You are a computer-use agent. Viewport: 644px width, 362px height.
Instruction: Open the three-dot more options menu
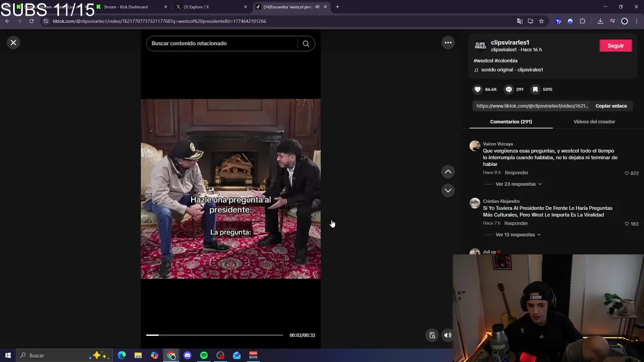click(x=448, y=43)
